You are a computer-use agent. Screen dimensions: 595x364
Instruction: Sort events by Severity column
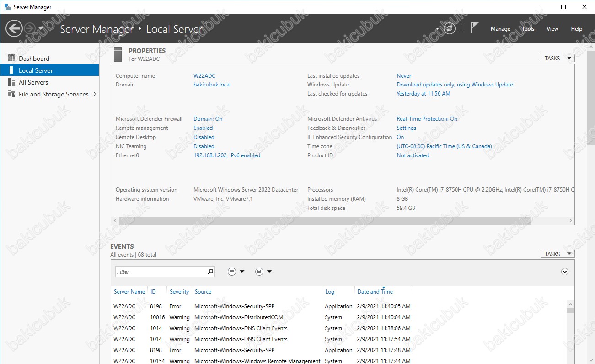(179, 292)
